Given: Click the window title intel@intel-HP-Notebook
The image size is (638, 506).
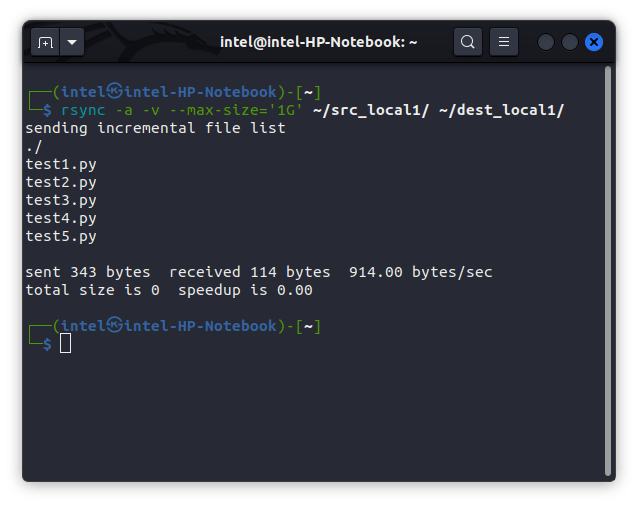Looking at the screenshot, I should click(319, 42).
